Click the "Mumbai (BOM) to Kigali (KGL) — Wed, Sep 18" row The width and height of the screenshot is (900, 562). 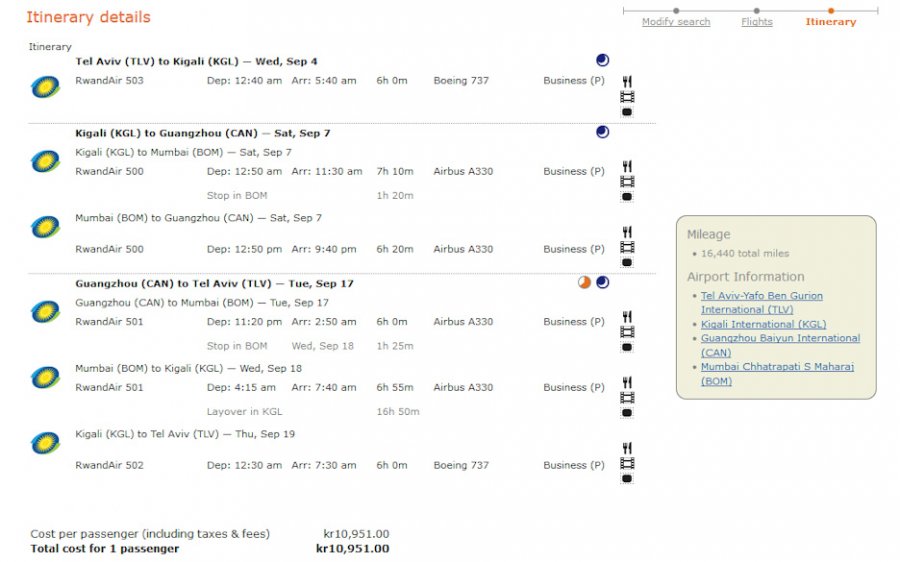click(x=188, y=369)
